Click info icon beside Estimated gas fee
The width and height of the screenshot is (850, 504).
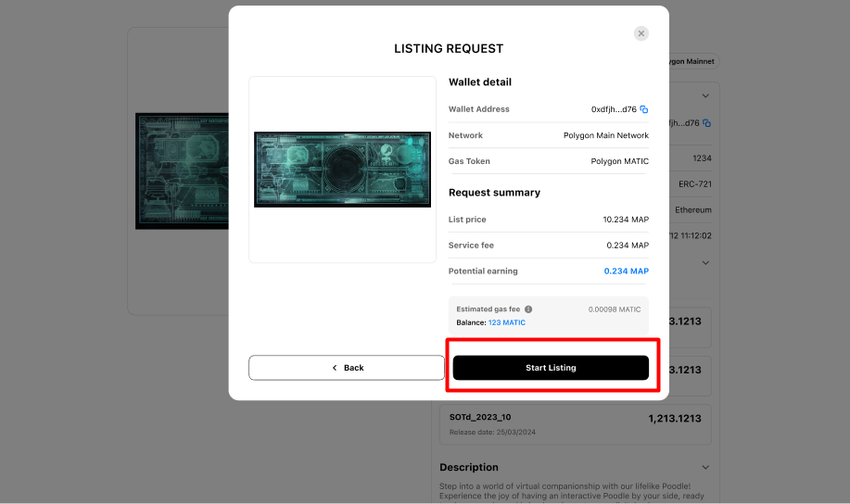pyautogui.click(x=528, y=309)
